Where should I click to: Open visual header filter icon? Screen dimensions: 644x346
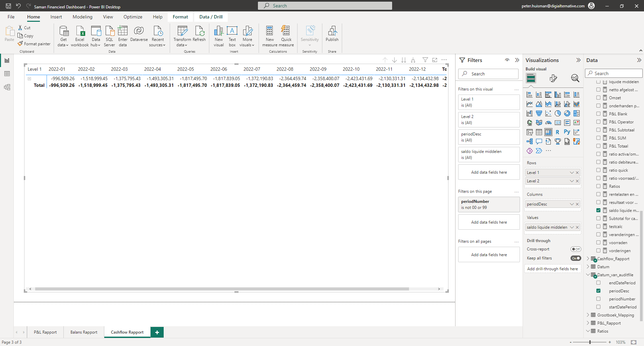click(425, 60)
